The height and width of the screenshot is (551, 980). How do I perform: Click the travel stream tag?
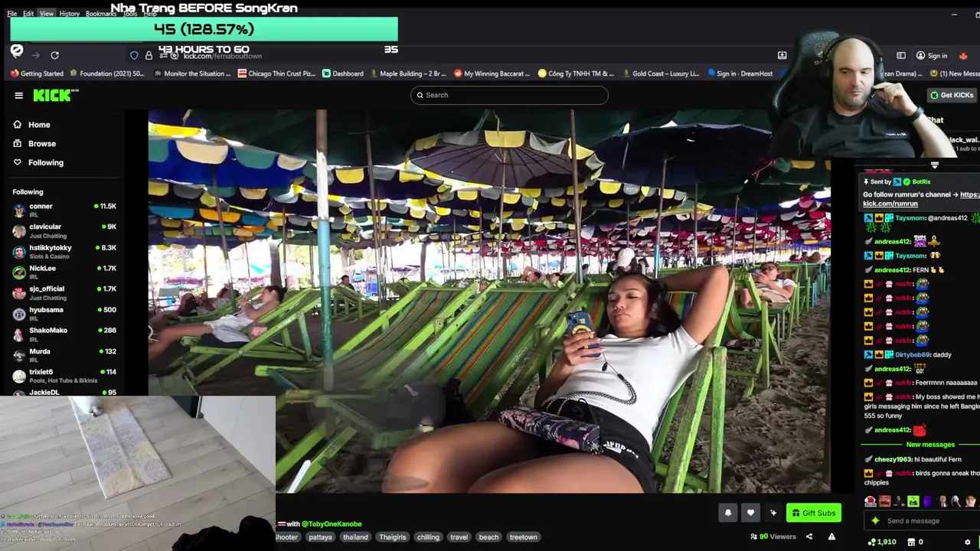pos(459,537)
